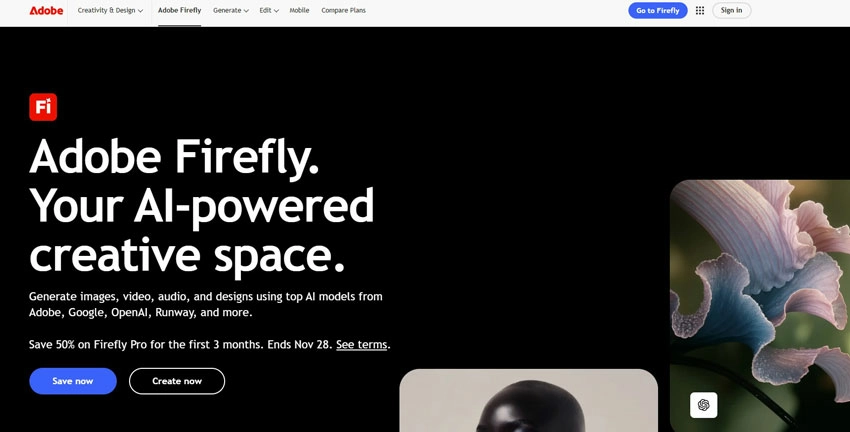
Task: Click the Adobe Firefly headline text
Action: click(x=174, y=156)
